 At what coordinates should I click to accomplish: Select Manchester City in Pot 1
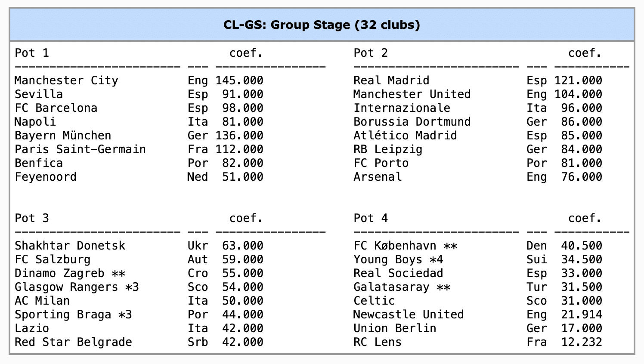click(x=66, y=80)
